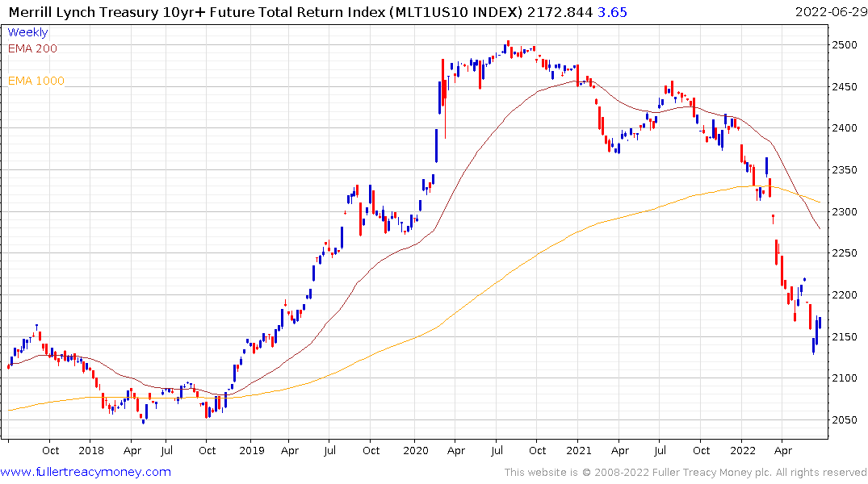Click the 2250 price axis label
868x484 pixels.
point(845,252)
